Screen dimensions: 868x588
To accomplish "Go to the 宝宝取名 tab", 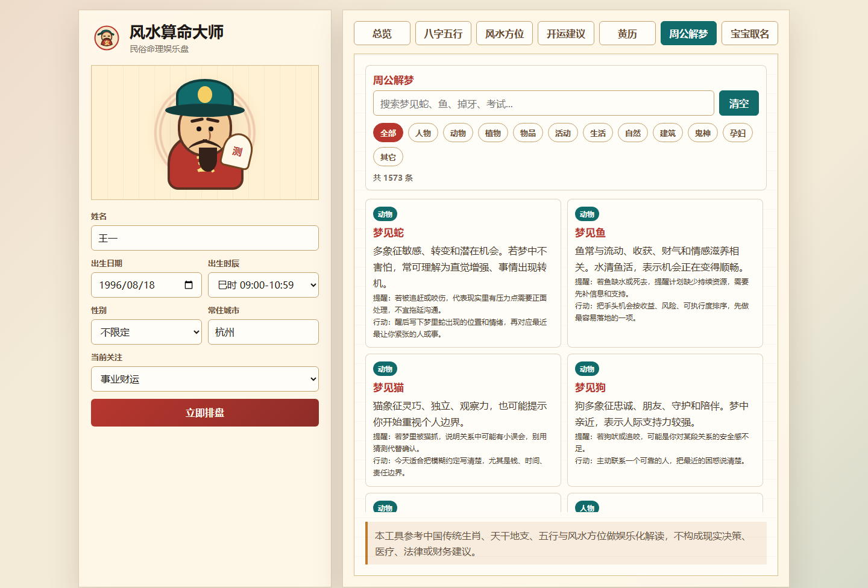I will (750, 33).
